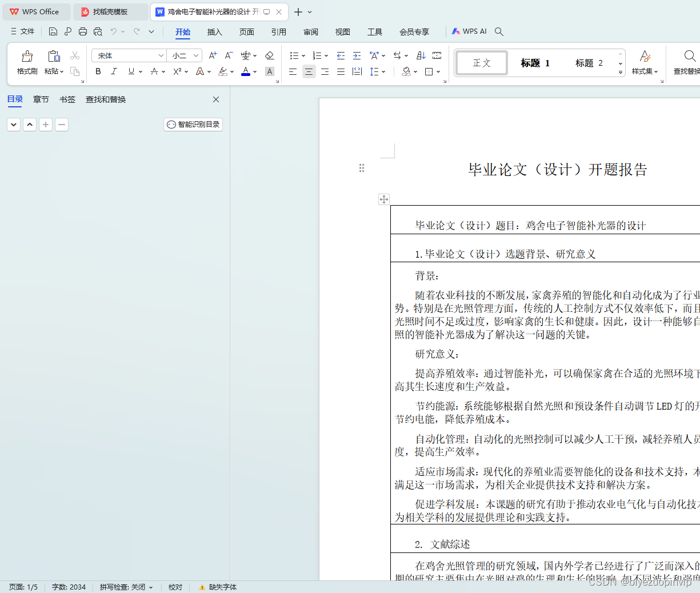Screen dimensions: 700x593
Task: Open the File (文件) menu button
Action: point(23,31)
